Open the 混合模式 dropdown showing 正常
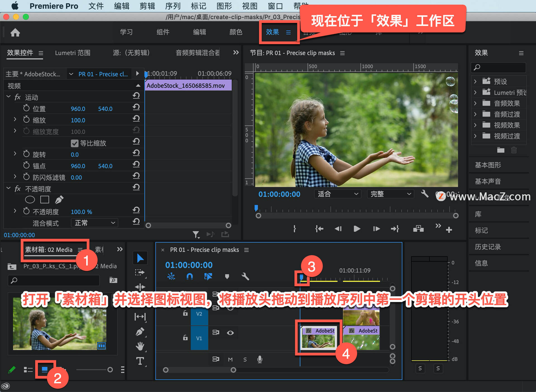The image size is (536, 392). click(94, 223)
